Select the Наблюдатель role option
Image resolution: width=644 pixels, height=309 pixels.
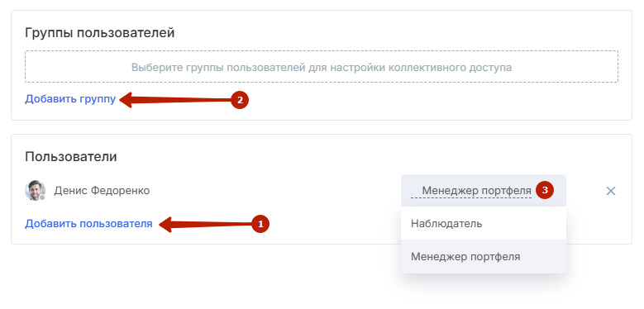[484, 224]
